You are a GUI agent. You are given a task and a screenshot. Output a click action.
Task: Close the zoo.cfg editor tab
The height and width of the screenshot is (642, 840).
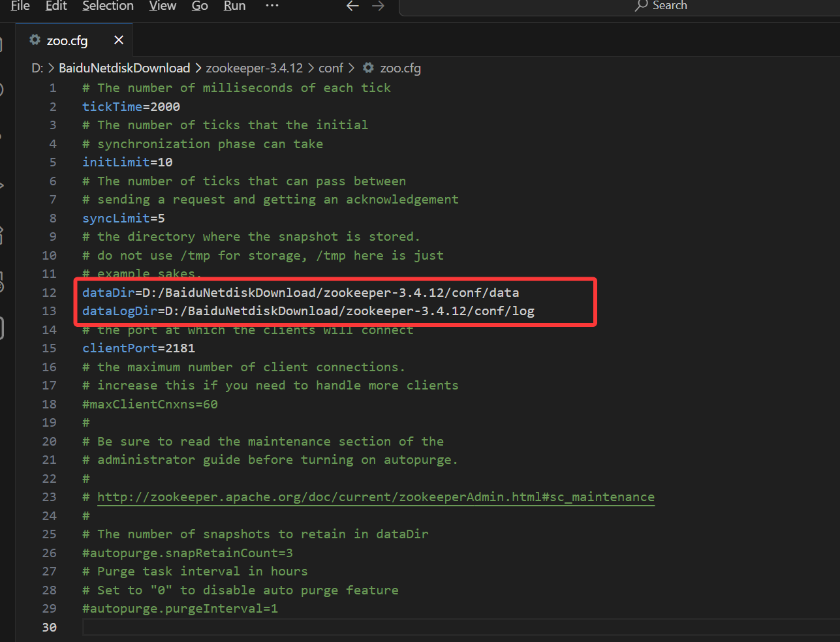pos(119,40)
